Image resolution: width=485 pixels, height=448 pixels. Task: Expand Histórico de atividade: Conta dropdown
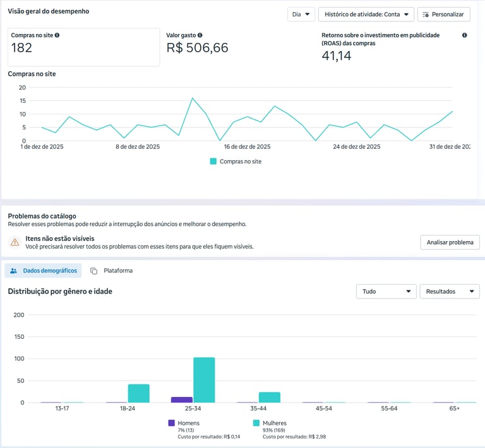tap(366, 15)
